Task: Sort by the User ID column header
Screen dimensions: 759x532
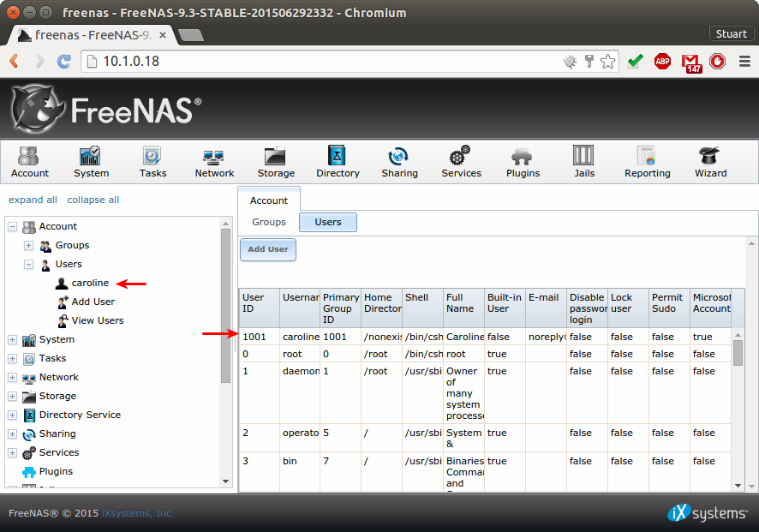Action: [x=259, y=308]
